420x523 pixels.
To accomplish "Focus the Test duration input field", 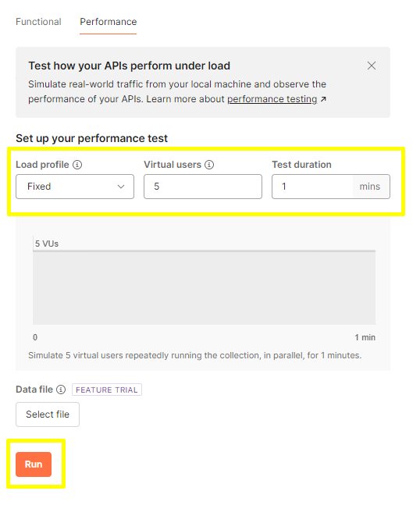I will point(312,187).
